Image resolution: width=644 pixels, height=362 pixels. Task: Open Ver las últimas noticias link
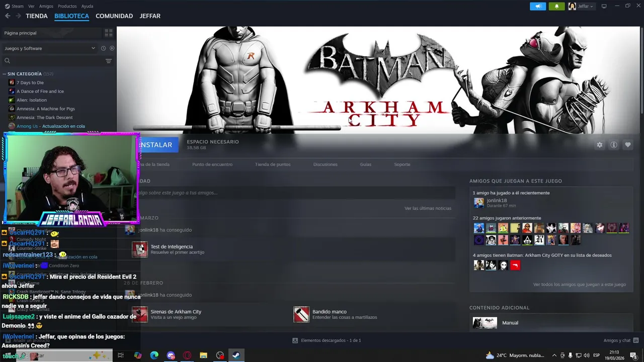coord(428,208)
